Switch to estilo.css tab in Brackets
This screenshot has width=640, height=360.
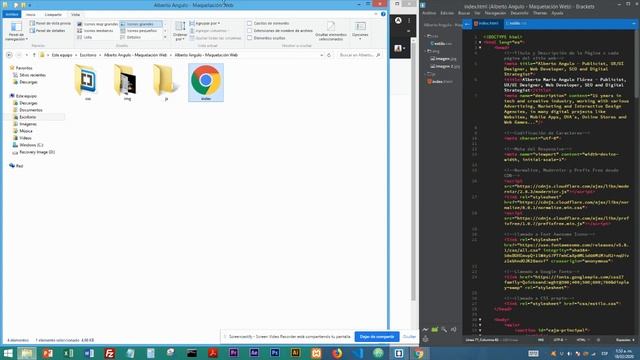pyautogui.click(x=516, y=24)
